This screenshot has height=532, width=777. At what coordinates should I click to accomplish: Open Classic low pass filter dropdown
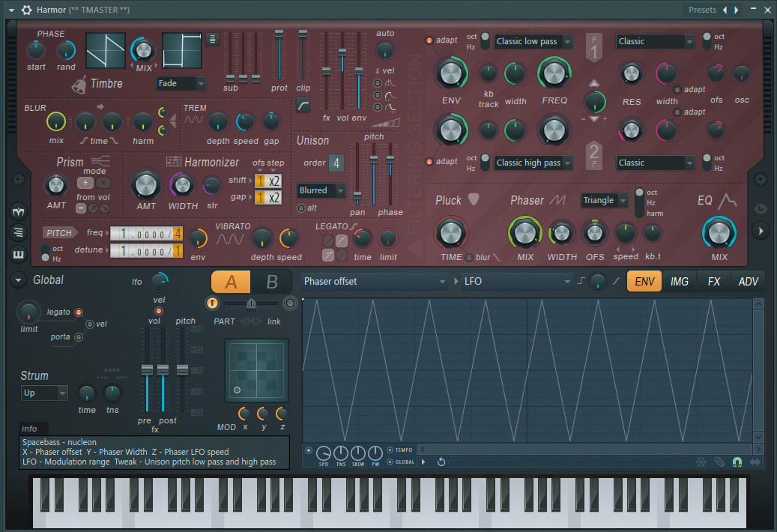533,41
